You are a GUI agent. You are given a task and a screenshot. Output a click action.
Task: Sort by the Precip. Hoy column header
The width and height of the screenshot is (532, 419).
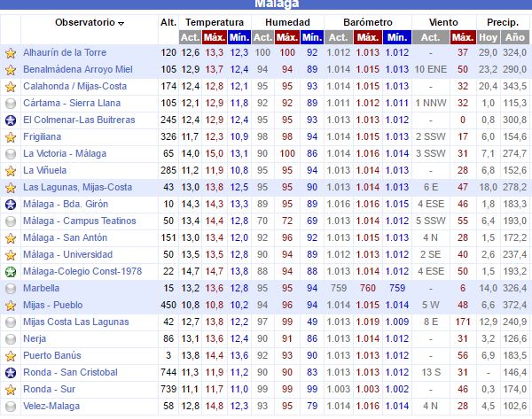coord(488,37)
